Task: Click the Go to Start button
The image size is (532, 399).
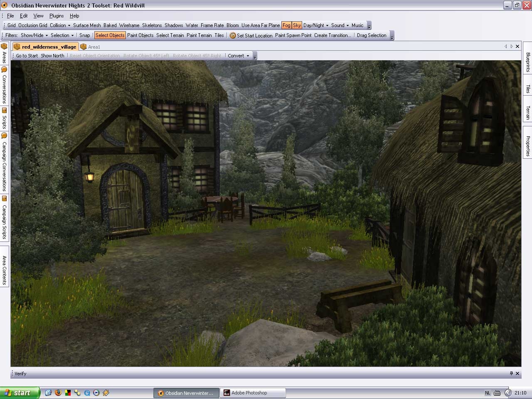Action: [x=27, y=56]
